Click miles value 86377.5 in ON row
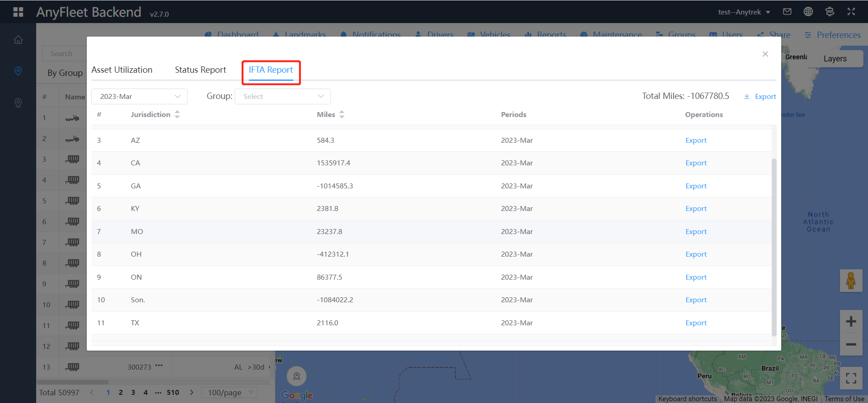This screenshot has height=403, width=868. point(330,277)
